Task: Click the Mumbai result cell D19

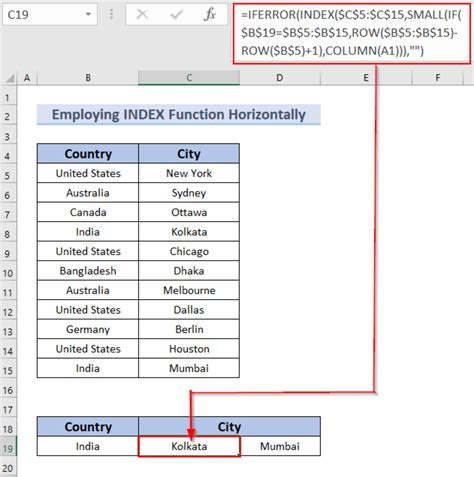Action: pos(280,446)
